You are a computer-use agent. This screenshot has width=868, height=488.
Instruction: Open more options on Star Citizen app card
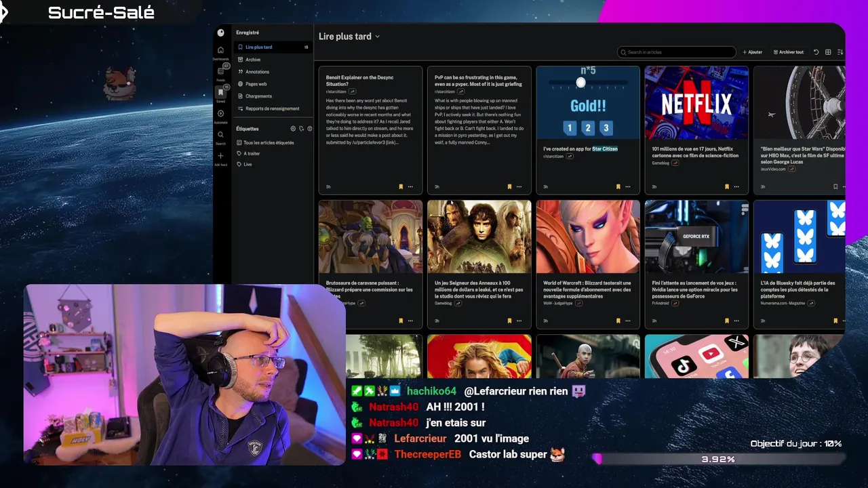(x=627, y=186)
